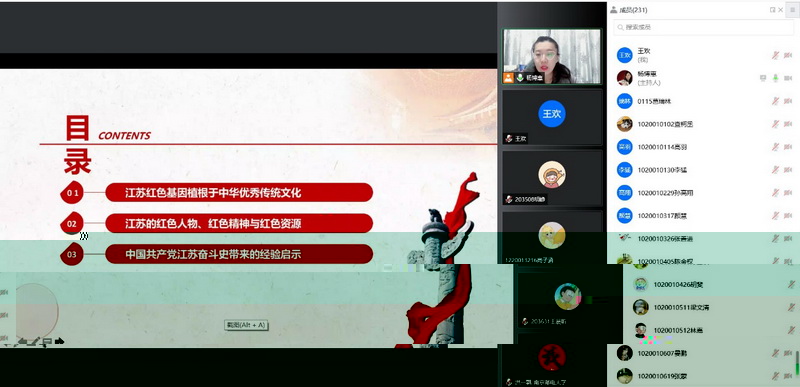Click camera icon for member 1020010229
800x387 pixels.
pos(788,193)
